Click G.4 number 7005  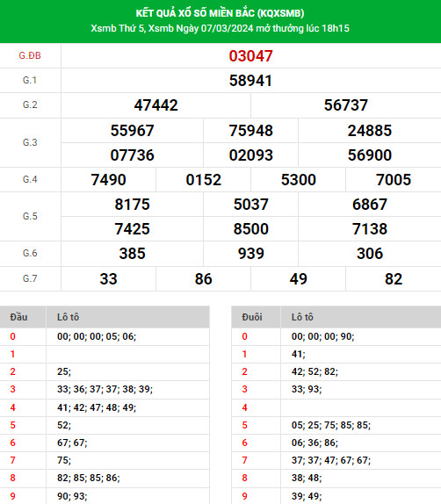coord(394,180)
